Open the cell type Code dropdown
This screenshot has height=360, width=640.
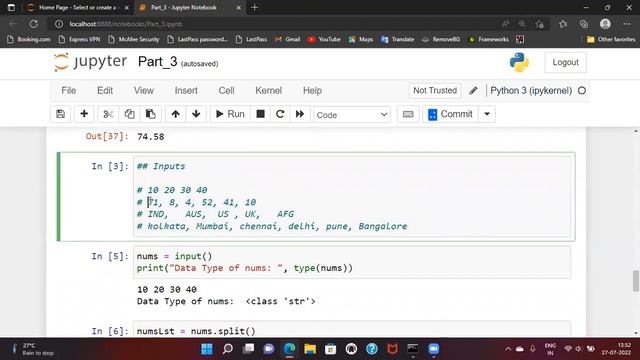352,115
